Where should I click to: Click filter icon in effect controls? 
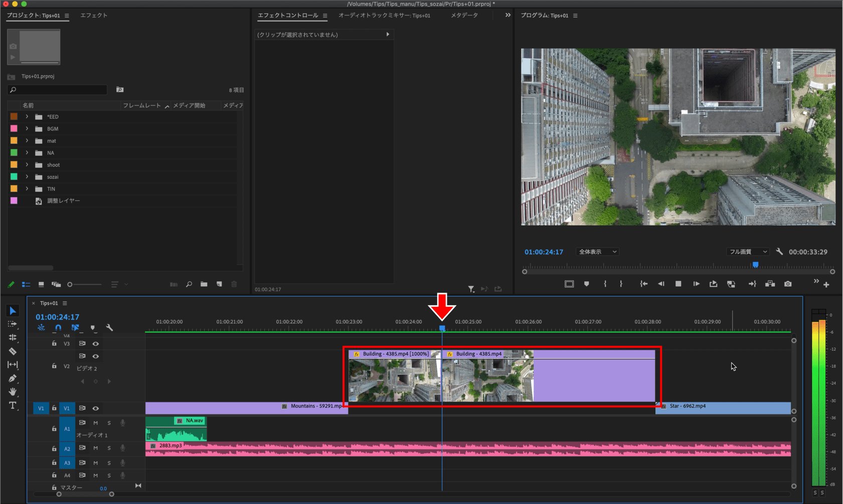[x=471, y=289]
